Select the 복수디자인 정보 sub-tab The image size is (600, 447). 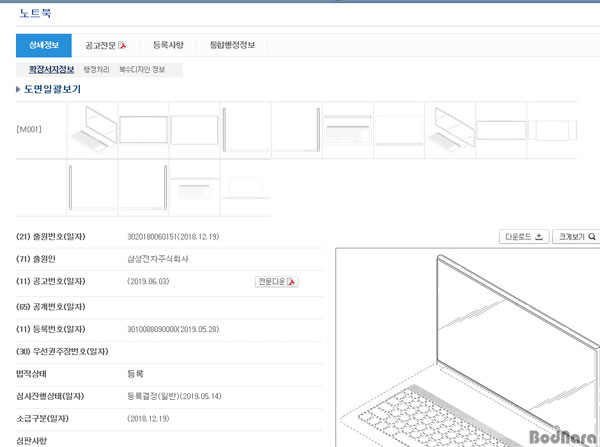tap(142, 69)
